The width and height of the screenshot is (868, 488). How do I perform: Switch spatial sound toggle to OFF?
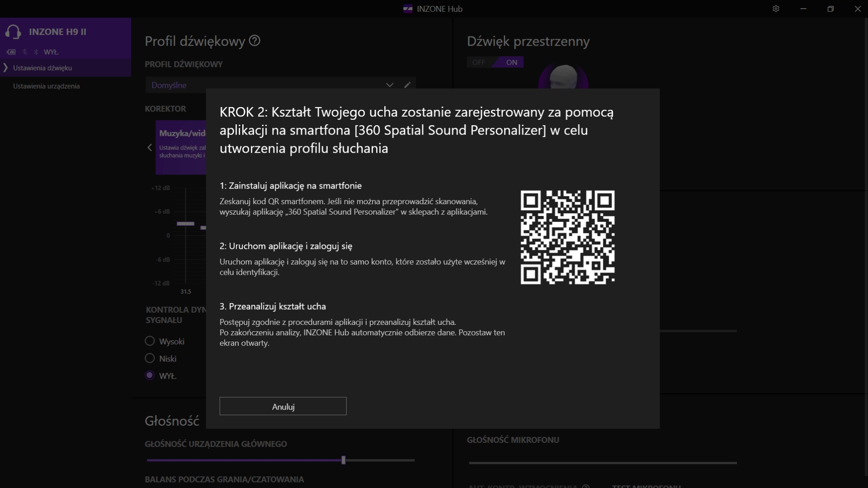(478, 62)
